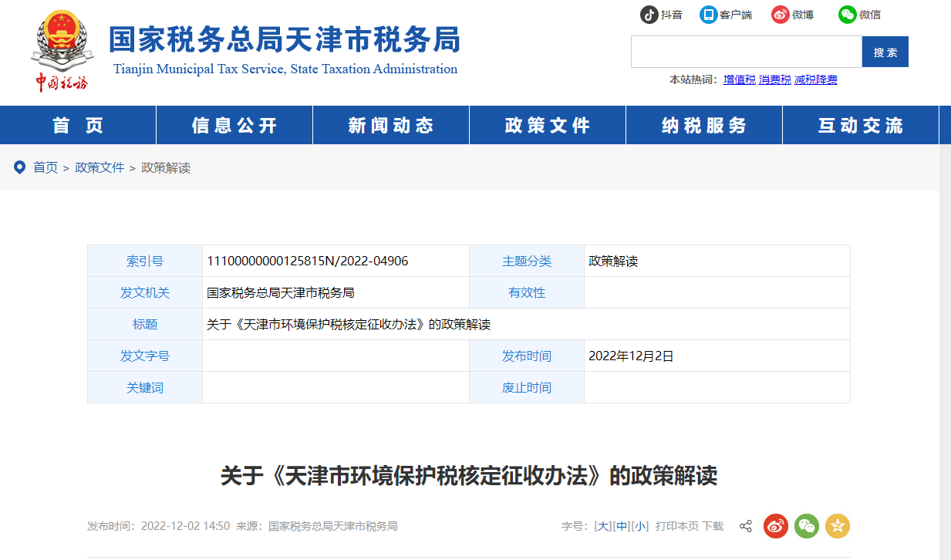This screenshot has height=560, width=951.
Task: Click the 标题 table label
Action: point(145,324)
